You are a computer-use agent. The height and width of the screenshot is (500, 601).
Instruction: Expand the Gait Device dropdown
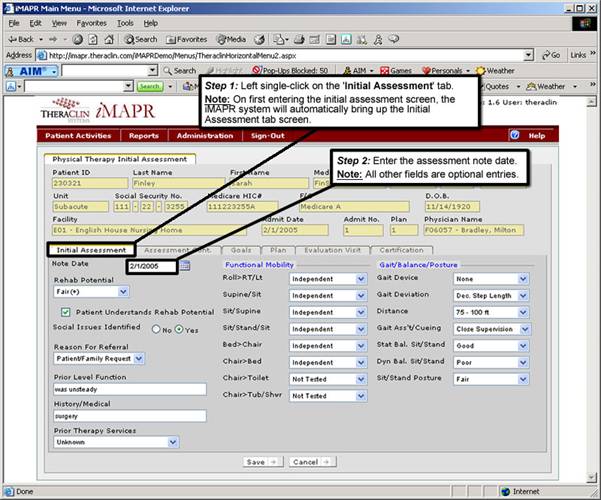(523, 279)
